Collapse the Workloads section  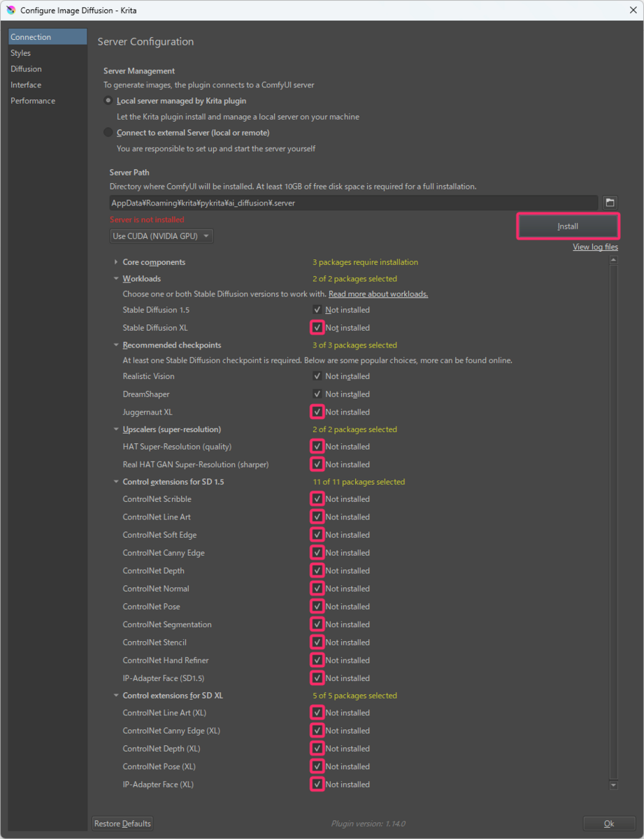coord(115,279)
